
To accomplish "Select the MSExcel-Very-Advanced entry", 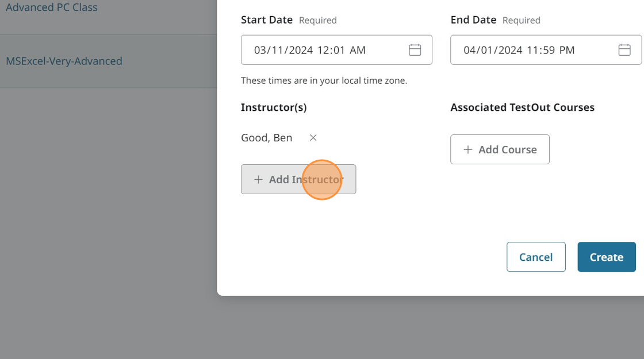I will click(64, 61).
